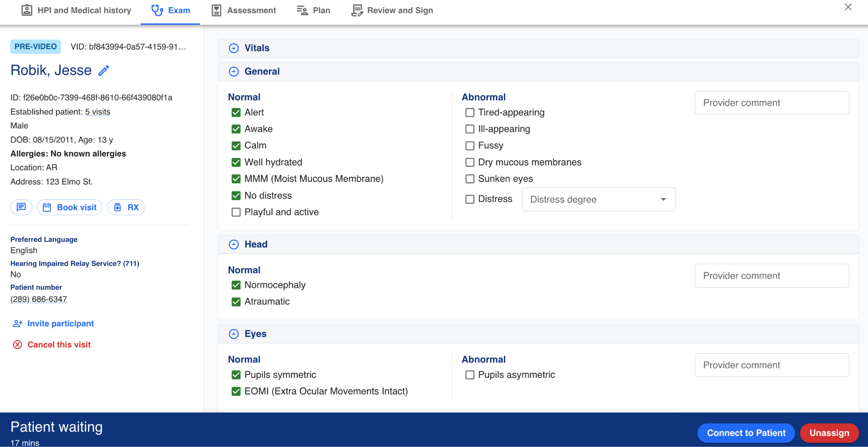
Task: Open the Distress degree dropdown
Action: coord(598,199)
